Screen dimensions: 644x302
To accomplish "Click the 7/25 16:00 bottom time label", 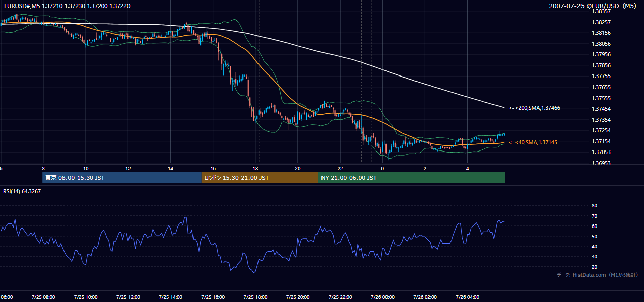I will (213, 297).
